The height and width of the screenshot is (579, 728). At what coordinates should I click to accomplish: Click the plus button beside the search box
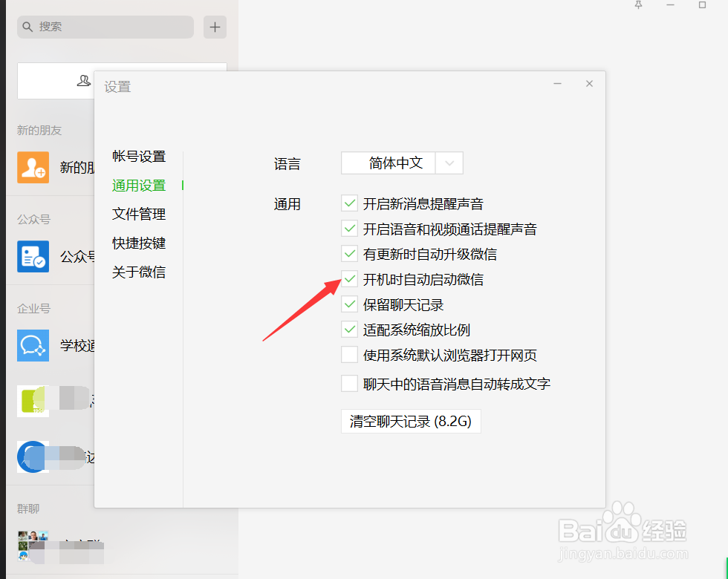pyautogui.click(x=215, y=27)
